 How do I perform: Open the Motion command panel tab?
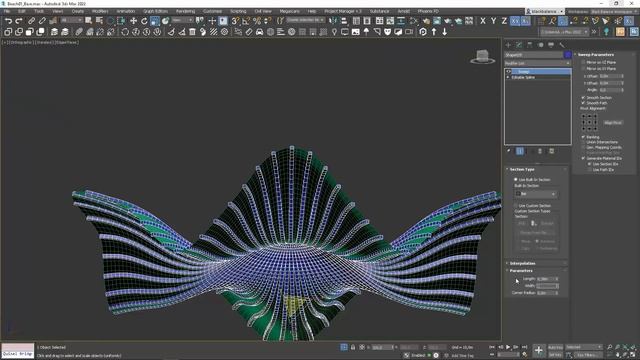pos(540,45)
